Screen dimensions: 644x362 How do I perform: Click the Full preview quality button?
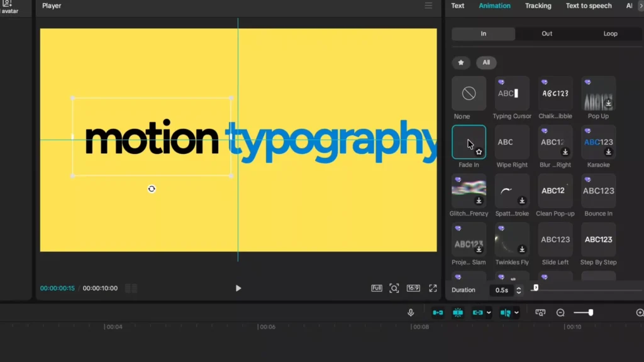pos(376,288)
